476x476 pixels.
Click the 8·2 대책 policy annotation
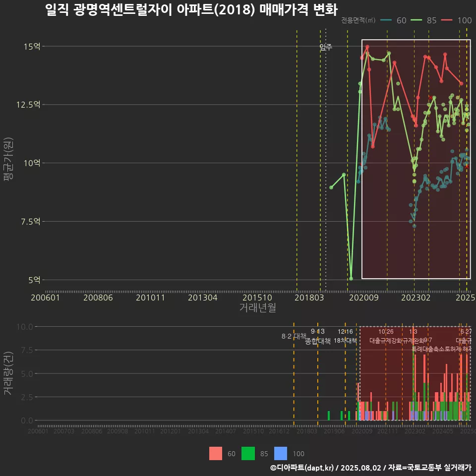coord(294,336)
